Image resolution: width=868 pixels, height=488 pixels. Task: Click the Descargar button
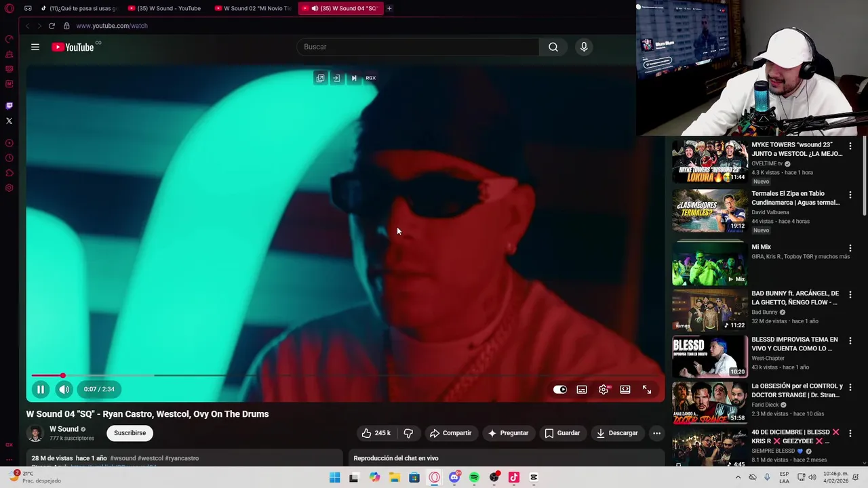tap(616, 433)
